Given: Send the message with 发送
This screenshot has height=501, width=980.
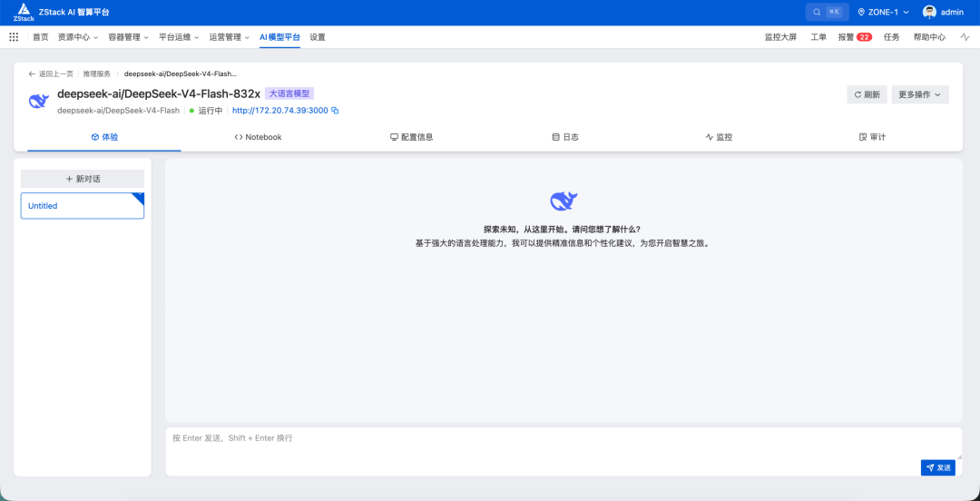Looking at the screenshot, I should 938,467.
